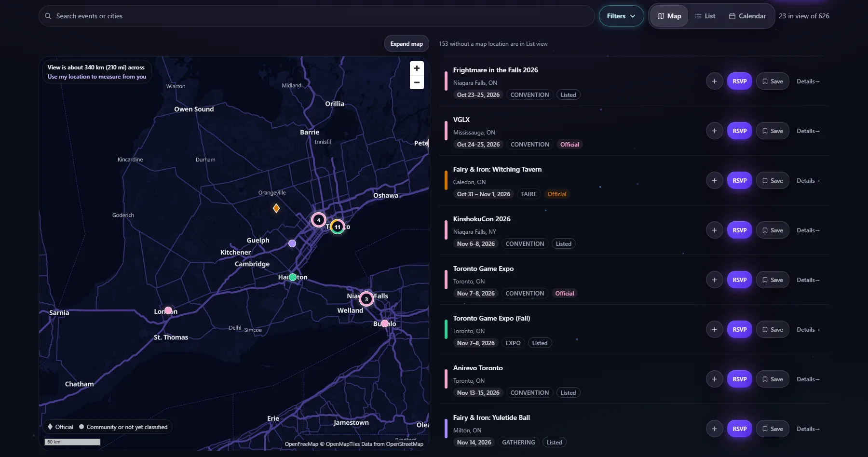The width and height of the screenshot is (868, 457).
Task: Switch to Map view
Action: tap(669, 16)
